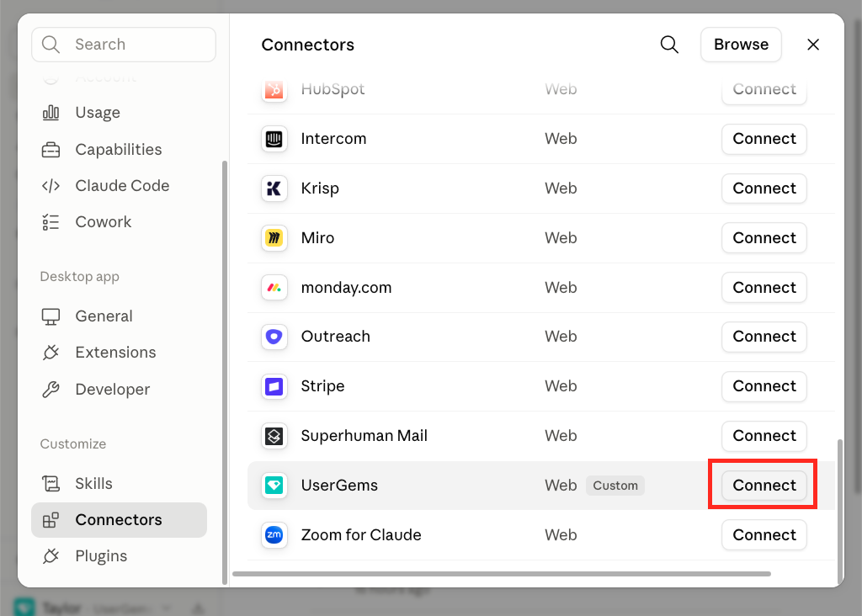Open the Claude Code settings section
Screen dimensions: 862x616
[120, 186]
